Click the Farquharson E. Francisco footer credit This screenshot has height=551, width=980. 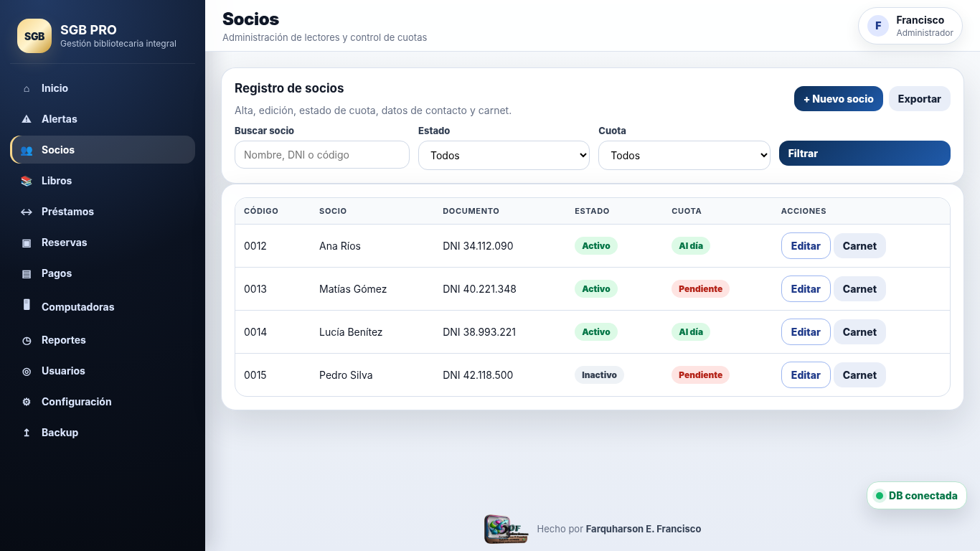644,529
